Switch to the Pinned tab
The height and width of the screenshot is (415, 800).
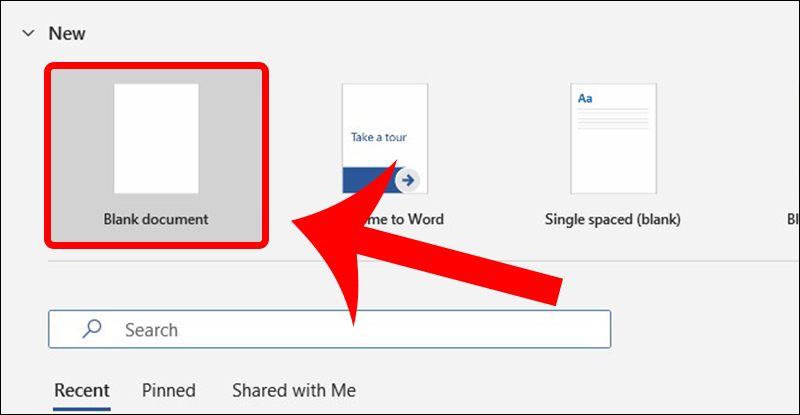(x=168, y=390)
